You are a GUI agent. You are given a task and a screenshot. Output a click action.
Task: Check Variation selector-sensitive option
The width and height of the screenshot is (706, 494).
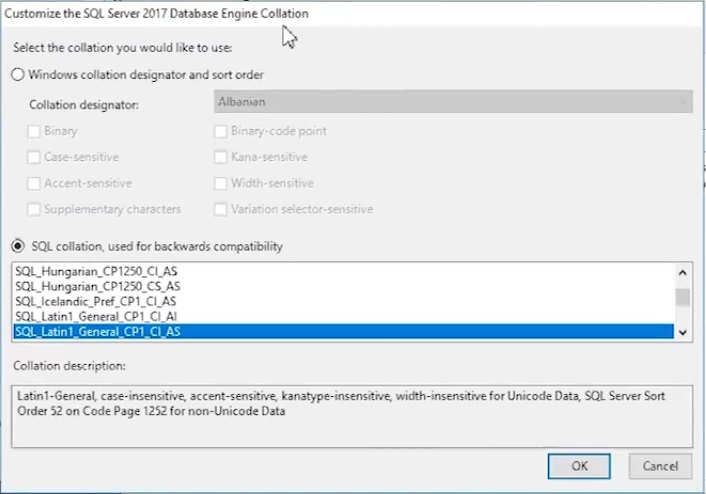221,209
